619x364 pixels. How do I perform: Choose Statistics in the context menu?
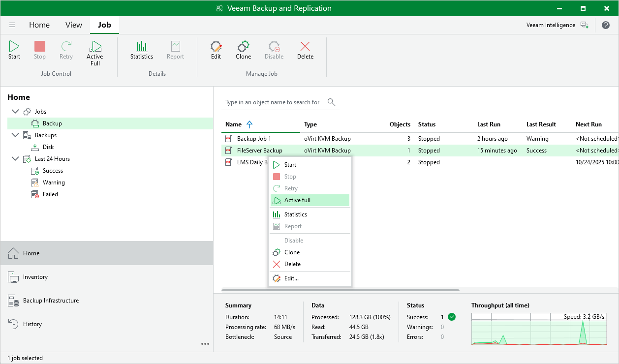pyautogui.click(x=310, y=214)
